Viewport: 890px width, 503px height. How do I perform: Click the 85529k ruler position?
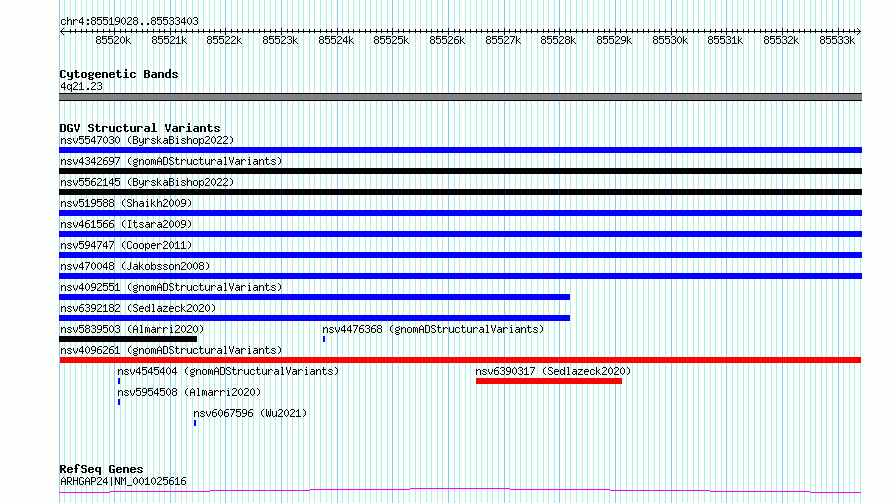click(614, 40)
